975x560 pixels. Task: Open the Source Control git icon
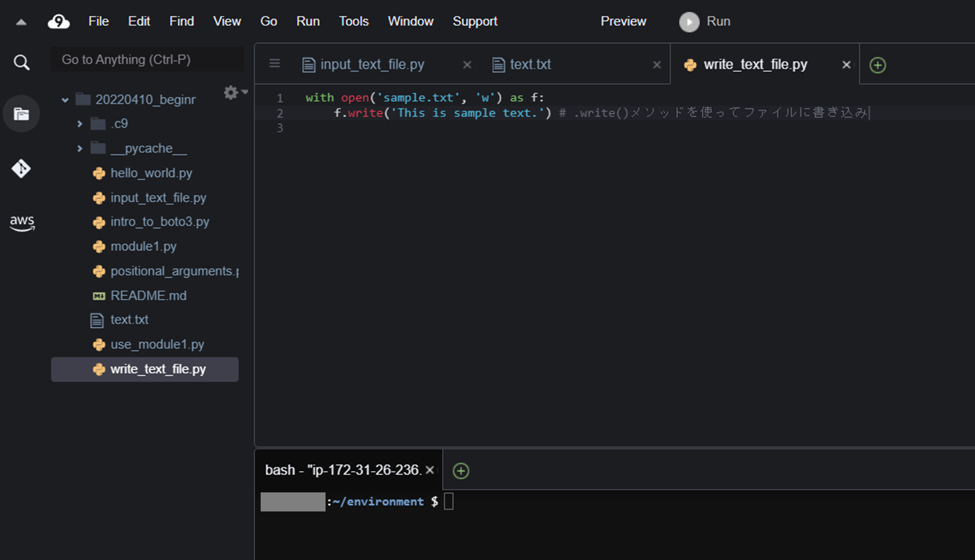click(x=21, y=168)
